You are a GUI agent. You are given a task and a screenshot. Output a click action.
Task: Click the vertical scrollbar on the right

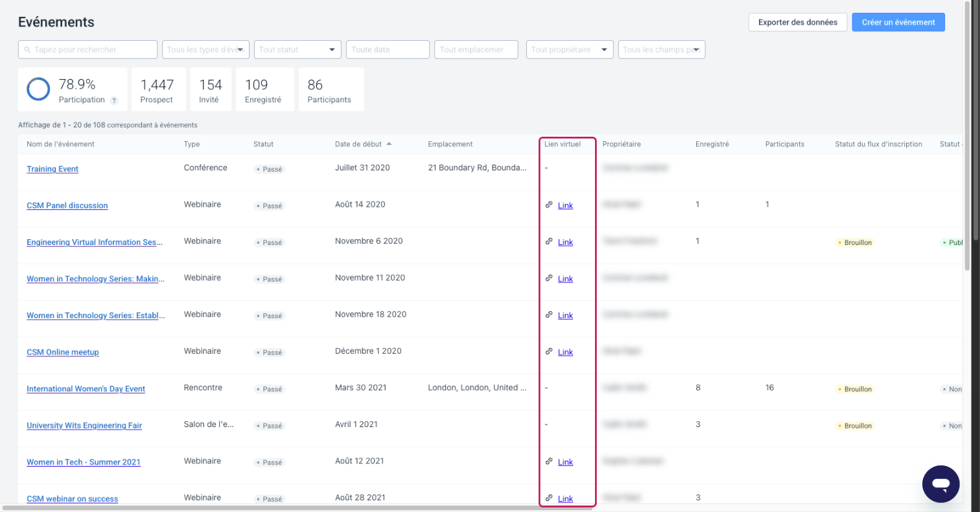[x=967, y=136]
